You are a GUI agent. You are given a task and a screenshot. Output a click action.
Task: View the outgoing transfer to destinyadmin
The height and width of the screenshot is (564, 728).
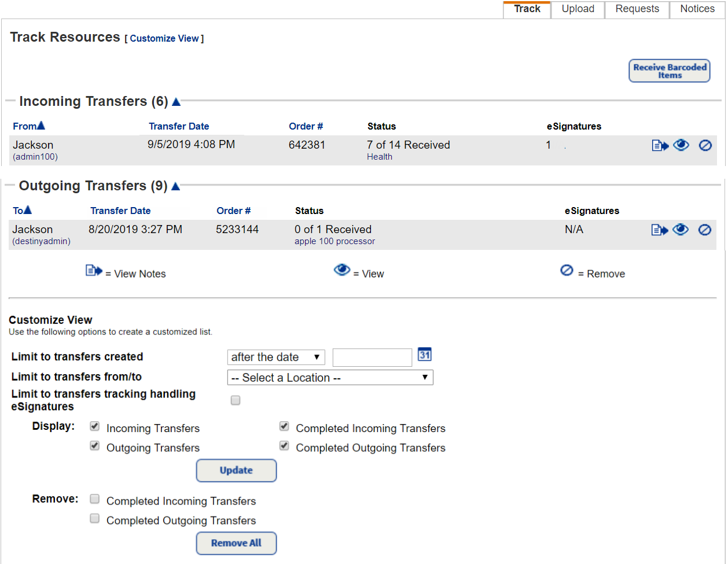(681, 229)
